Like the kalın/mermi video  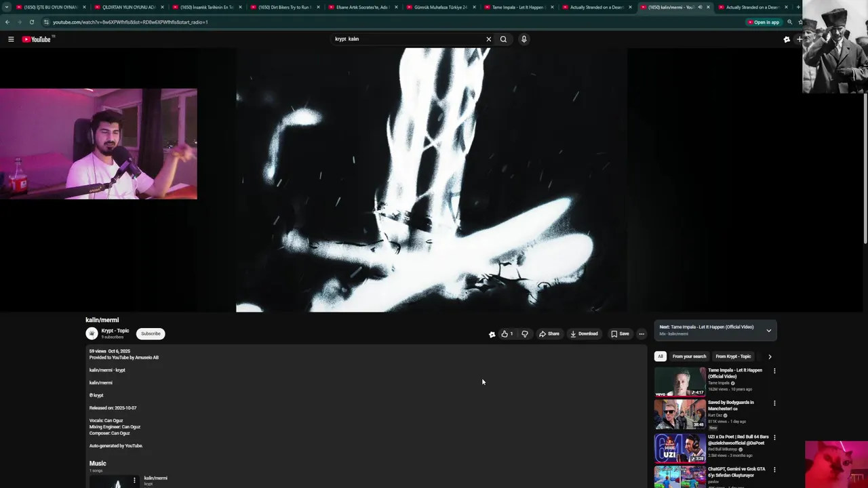pos(507,333)
